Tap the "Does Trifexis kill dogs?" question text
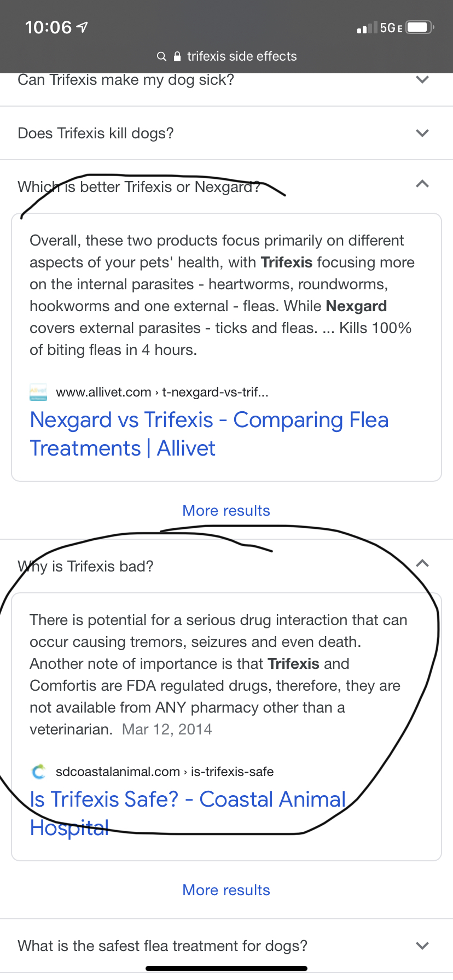 click(x=96, y=133)
